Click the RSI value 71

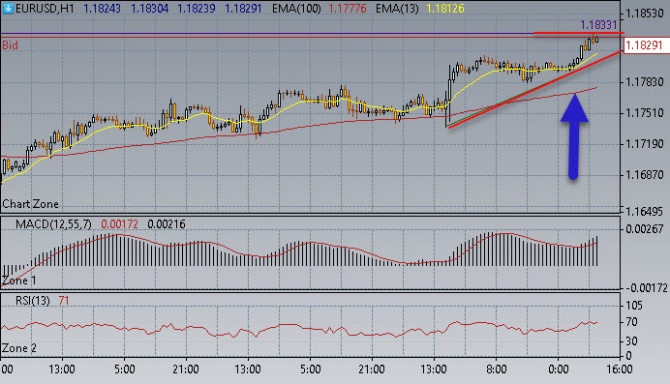pos(64,301)
